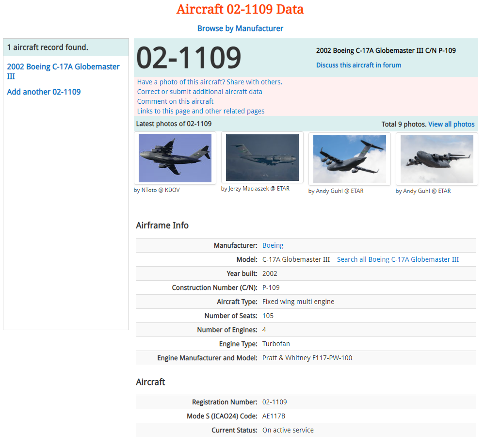Open the photo by Jerzy Maciaszek at ETAR
The height and width of the screenshot is (448, 485).
[x=262, y=158]
